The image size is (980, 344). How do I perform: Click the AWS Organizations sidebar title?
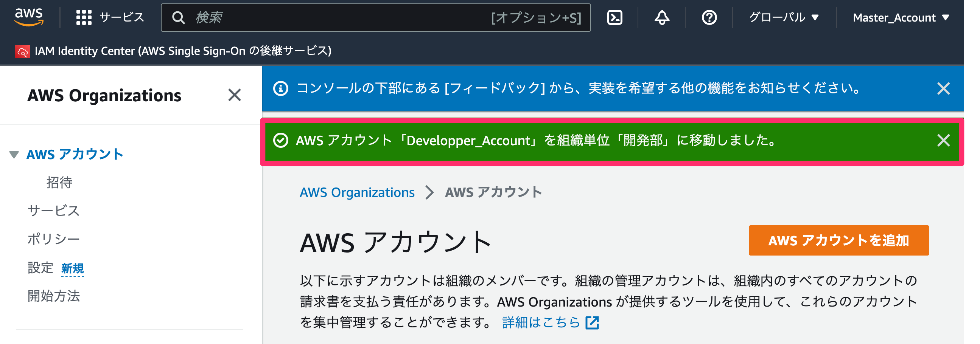click(104, 95)
